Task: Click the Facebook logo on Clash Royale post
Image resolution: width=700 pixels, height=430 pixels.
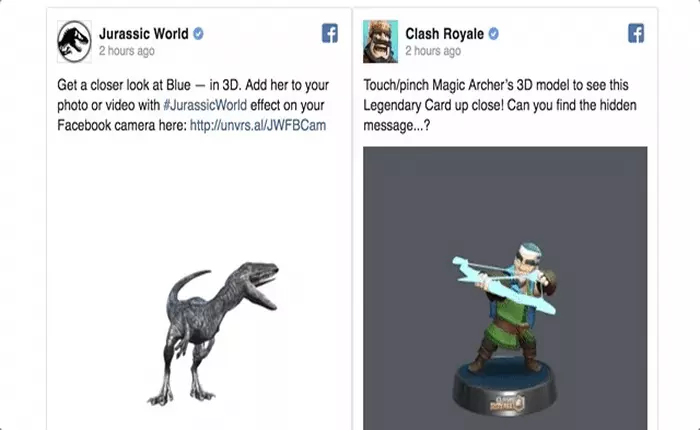Action: pyautogui.click(x=636, y=33)
